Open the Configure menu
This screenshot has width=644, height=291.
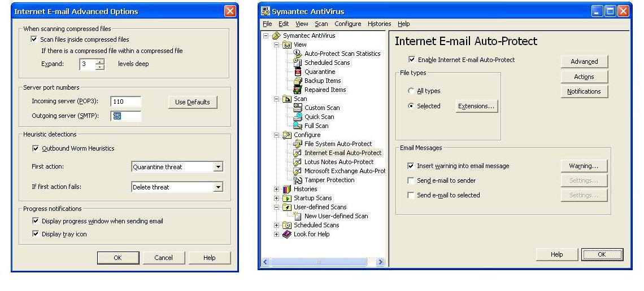(348, 24)
